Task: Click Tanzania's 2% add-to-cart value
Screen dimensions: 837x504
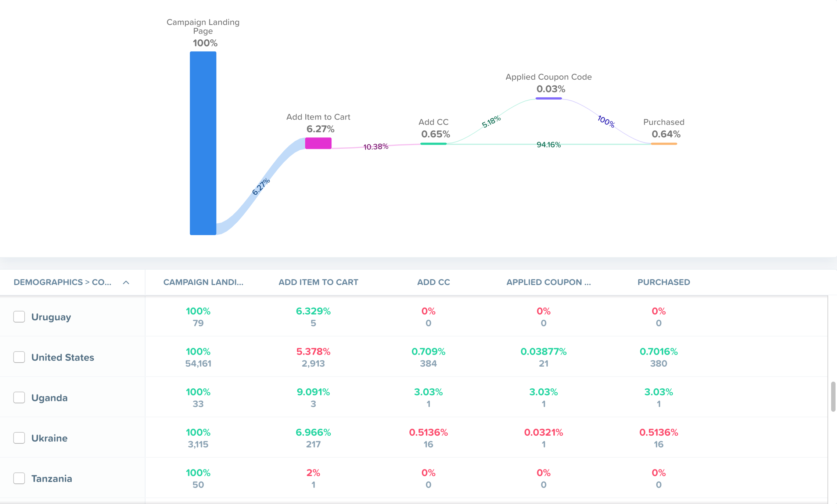Action: (313, 473)
